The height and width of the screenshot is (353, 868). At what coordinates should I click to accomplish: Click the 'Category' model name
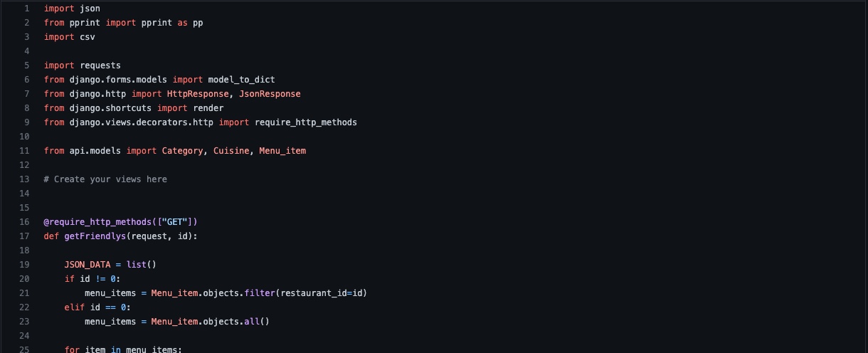point(182,151)
